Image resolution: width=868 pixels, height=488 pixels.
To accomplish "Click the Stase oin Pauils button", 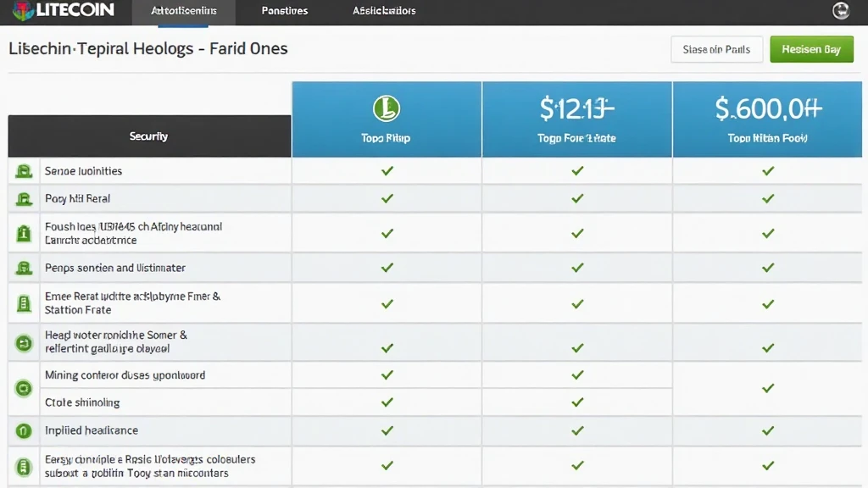I will pyautogui.click(x=717, y=49).
